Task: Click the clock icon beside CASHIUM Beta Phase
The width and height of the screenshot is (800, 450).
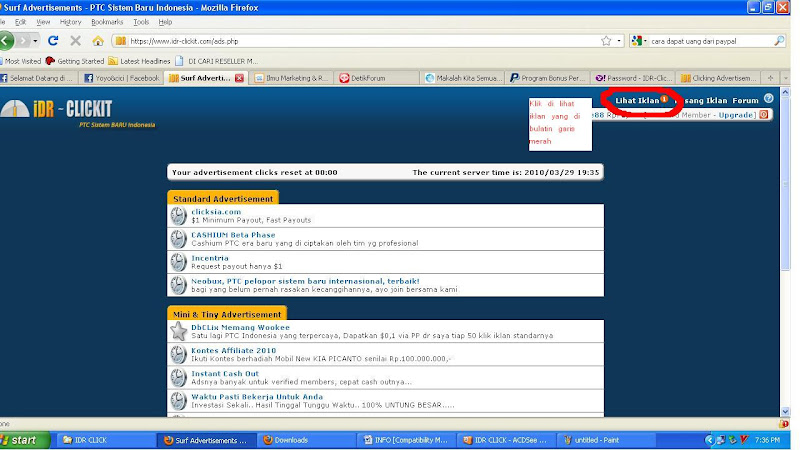Action: pyautogui.click(x=179, y=239)
